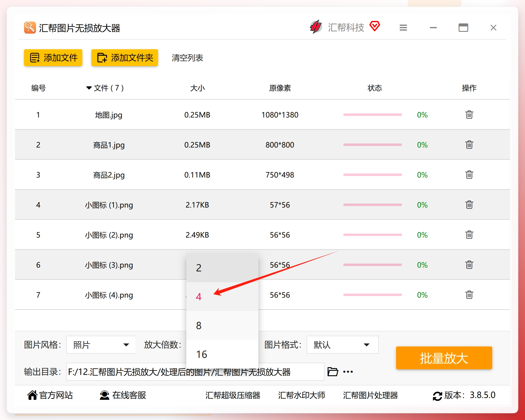Click pixel value 750*498
525x420 pixels.
(x=280, y=175)
